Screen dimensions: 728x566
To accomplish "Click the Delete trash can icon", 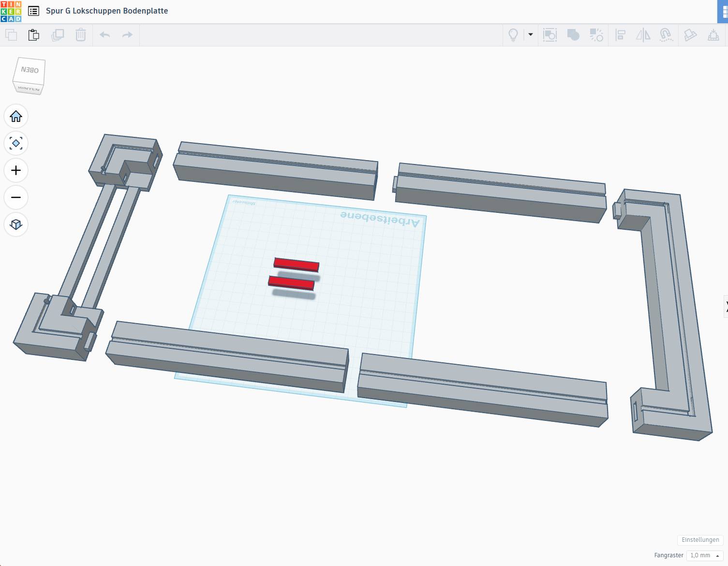I will point(81,35).
